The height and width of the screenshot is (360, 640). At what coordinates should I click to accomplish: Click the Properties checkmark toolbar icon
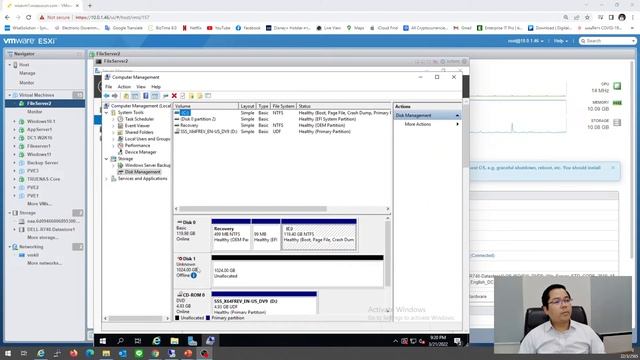[x=183, y=96]
